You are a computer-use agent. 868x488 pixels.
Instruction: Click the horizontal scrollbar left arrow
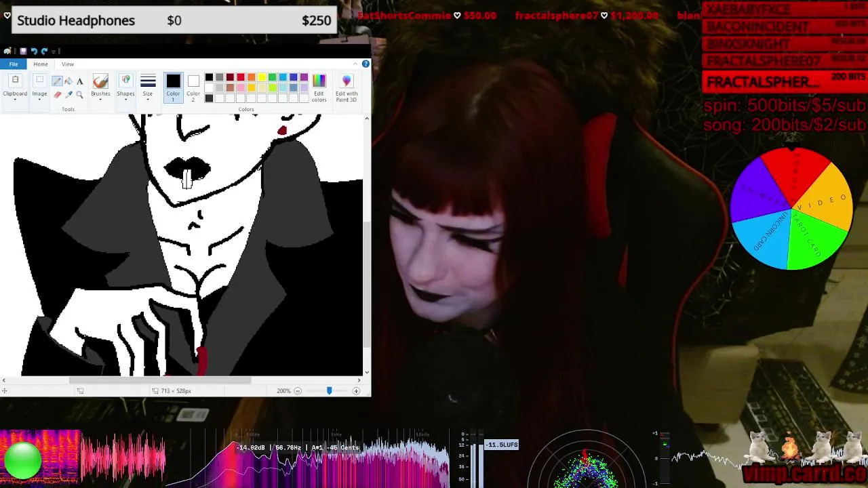[x=3, y=380]
